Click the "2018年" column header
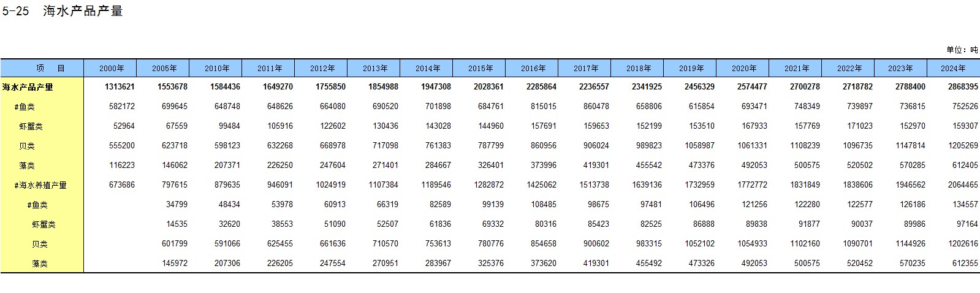Image resolution: width=980 pixels, height=293 pixels. click(x=638, y=68)
